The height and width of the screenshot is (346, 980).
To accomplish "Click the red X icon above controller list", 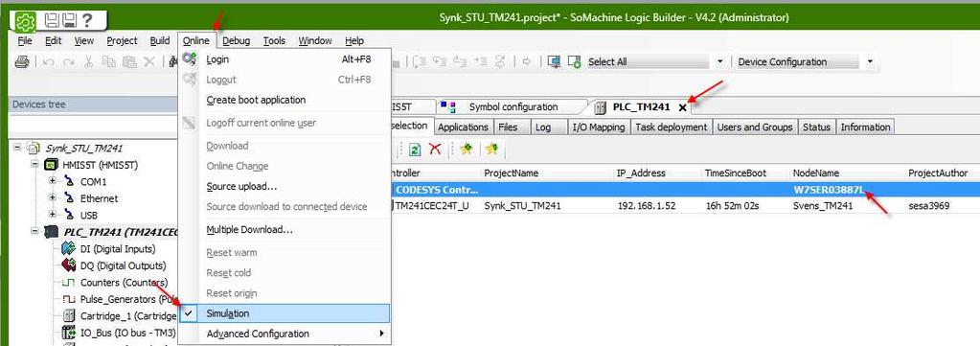I will coord(435,149).
